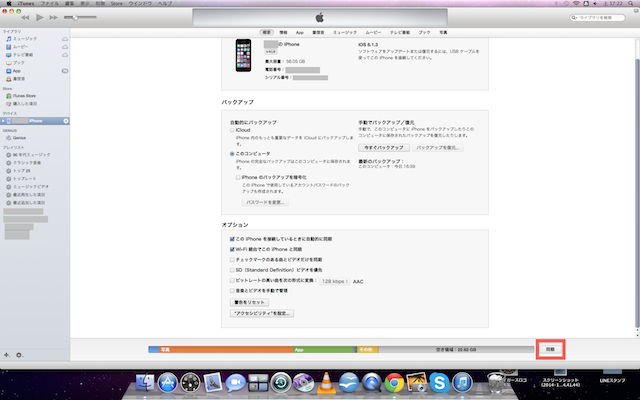Image resolution: width=640 pixels, height=400 pixels.
Task: Enable manually manage music and videos
Action: tap(232, 291)
